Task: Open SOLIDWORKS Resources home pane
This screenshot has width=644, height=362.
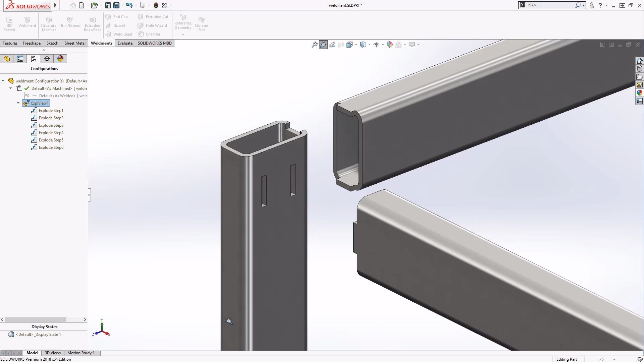Action: point(640,61)
